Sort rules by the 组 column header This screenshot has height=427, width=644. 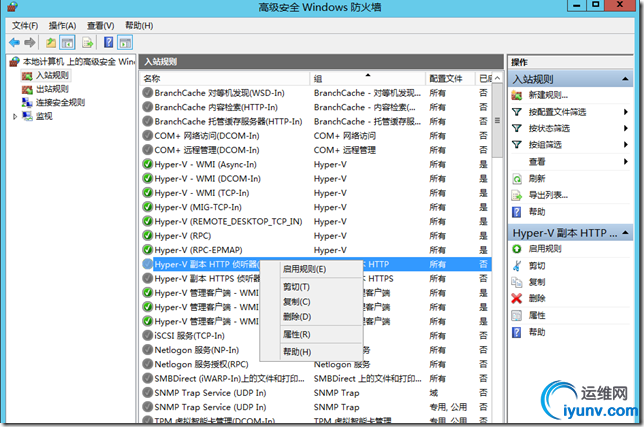(x=368, y=78)
